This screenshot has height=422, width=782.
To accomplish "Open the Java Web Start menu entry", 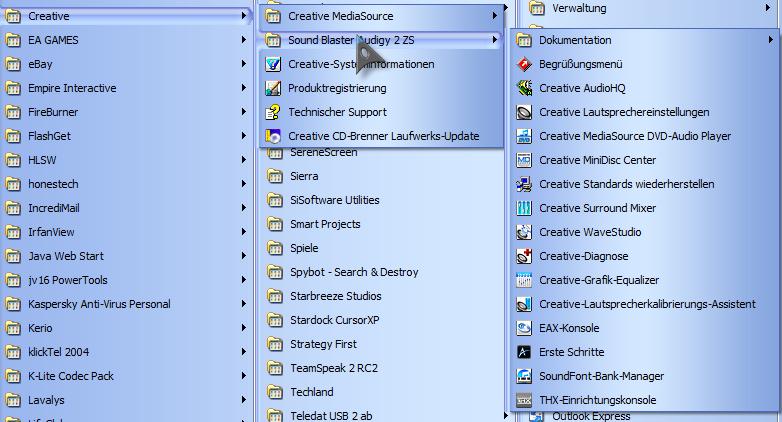I will click(126, 256).
